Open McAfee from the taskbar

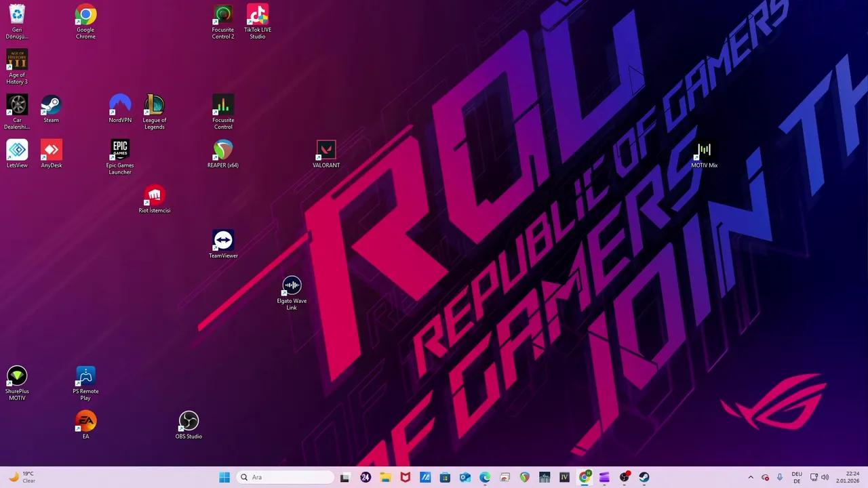[405, 477]
